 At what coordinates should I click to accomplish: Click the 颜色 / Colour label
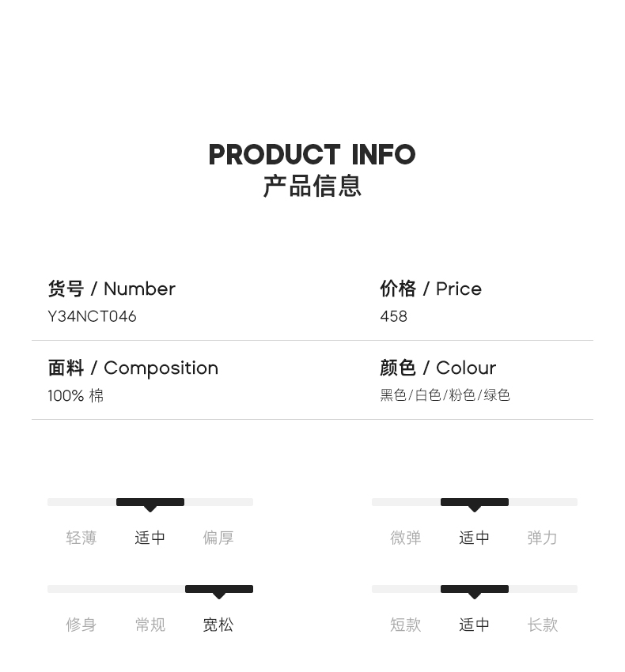coord(437,368)
